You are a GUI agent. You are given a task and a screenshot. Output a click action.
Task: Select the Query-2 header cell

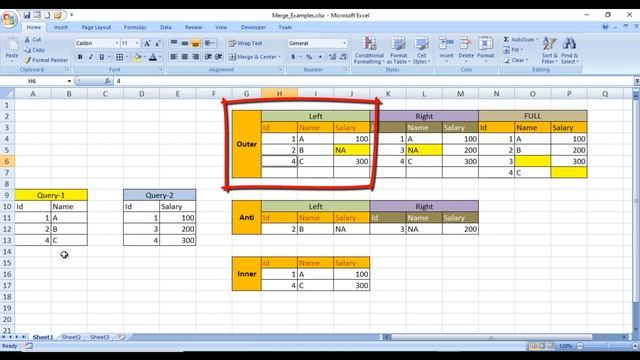160,195
